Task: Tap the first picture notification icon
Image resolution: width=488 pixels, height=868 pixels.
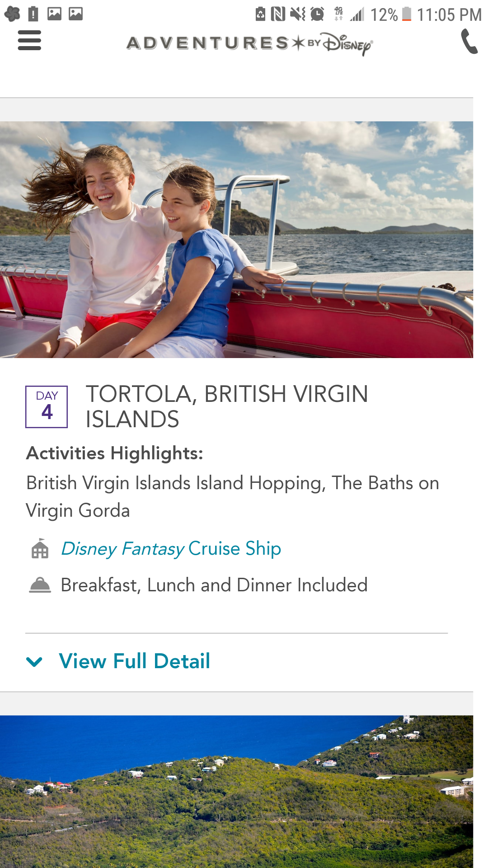Action: click(x=54, y=14)
